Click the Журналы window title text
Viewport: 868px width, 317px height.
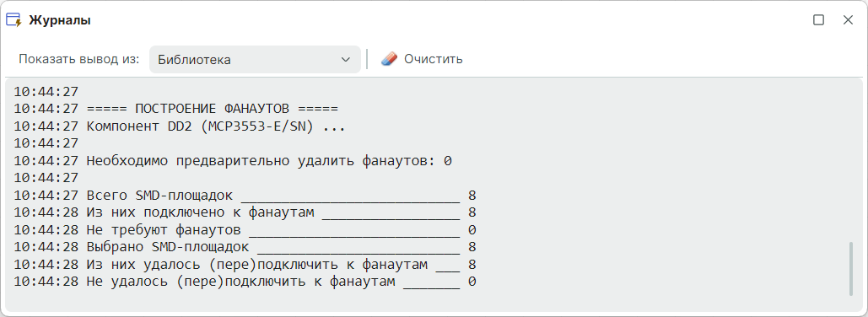[60, 20]
